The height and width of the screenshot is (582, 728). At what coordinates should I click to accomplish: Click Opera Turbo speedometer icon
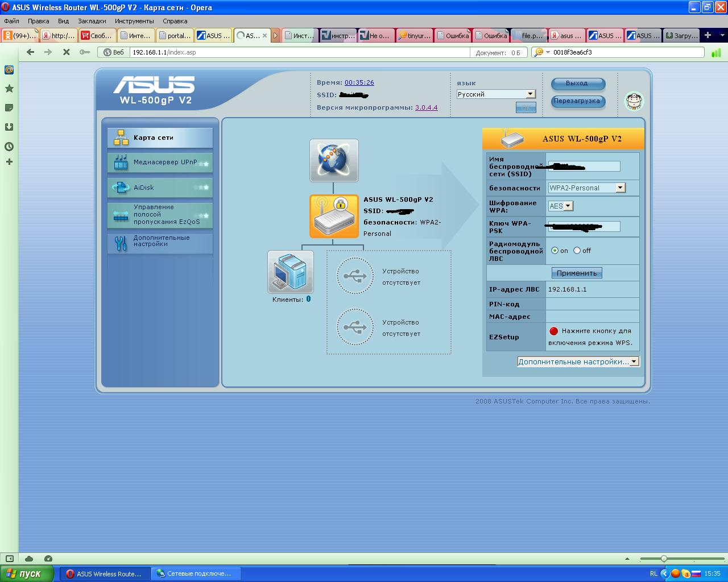(48, 559)
